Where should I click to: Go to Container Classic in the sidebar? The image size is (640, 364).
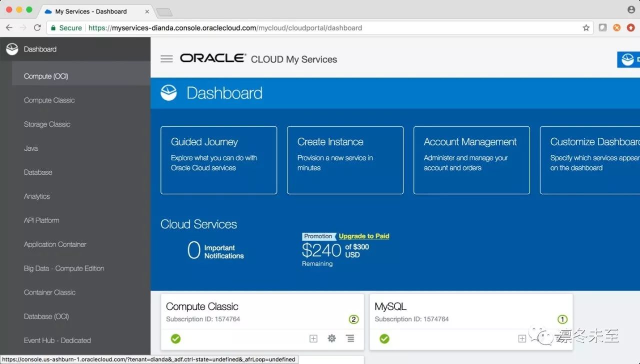click(x=49, y=292)
